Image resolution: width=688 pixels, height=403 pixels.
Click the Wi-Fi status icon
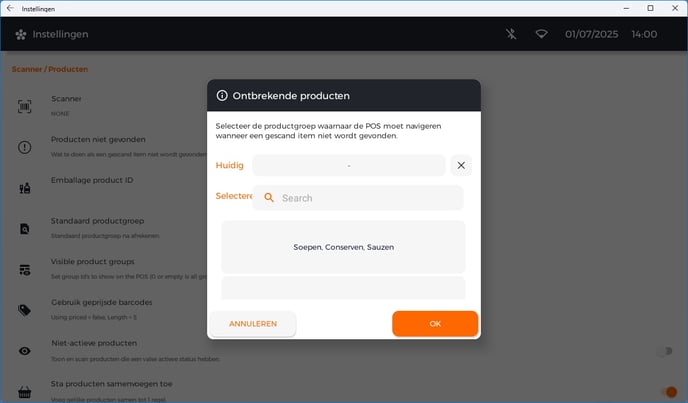click(x=541, y=34)
